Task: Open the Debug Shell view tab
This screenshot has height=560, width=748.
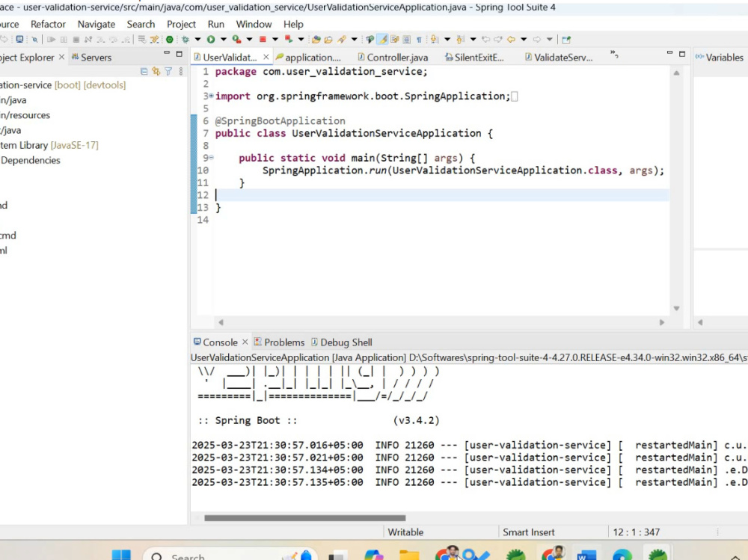Action: pyautogui.click(x=342, y=342)
